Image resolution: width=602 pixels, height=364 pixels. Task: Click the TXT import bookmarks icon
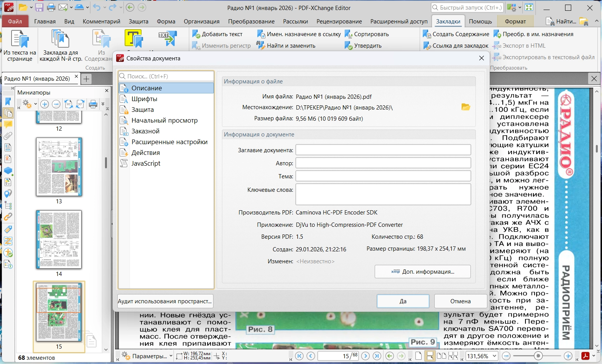pos(167,39)
